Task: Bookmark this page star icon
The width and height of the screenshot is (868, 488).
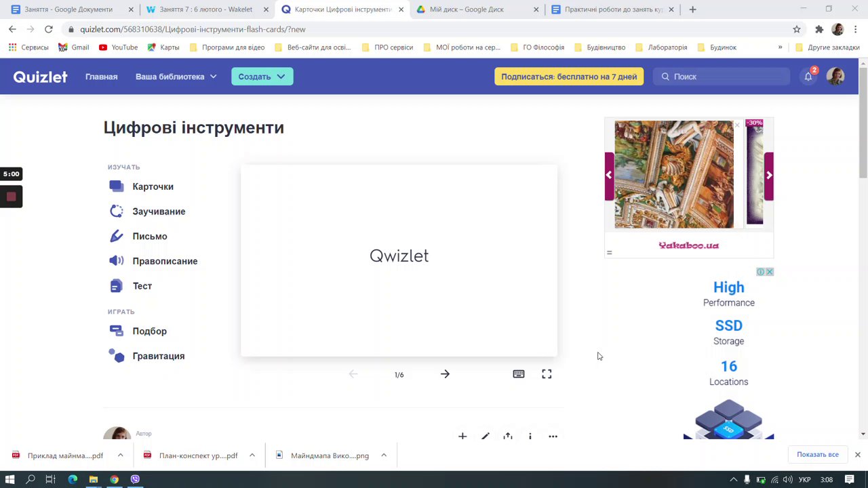Action: 797,29
